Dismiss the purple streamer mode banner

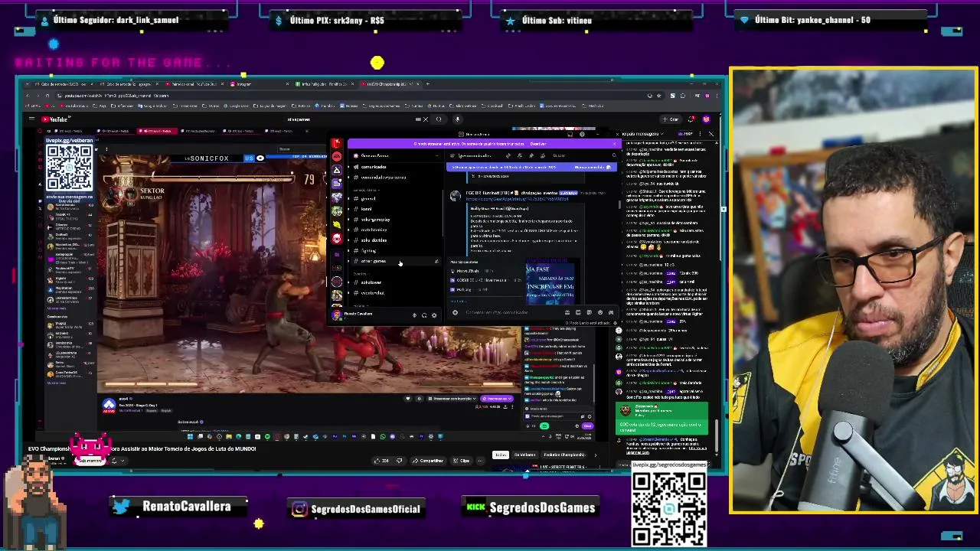tap(614, 144)
